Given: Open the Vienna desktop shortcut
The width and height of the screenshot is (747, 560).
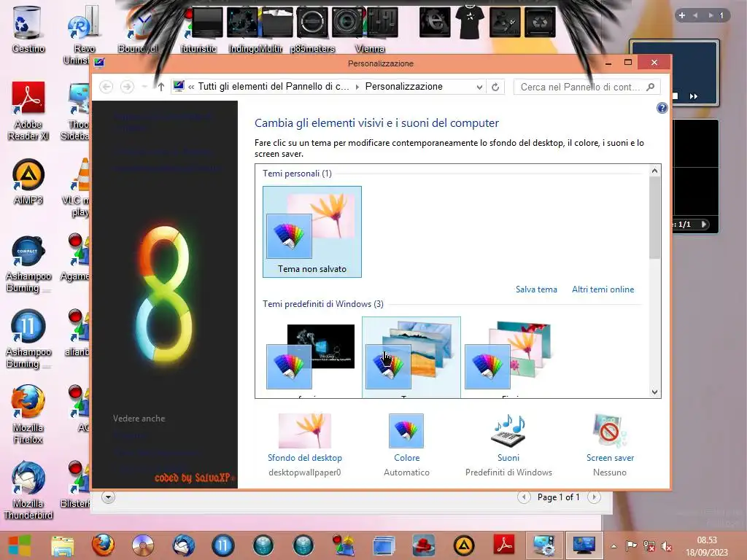Looking at the screenshot, I should click(370, 28).
